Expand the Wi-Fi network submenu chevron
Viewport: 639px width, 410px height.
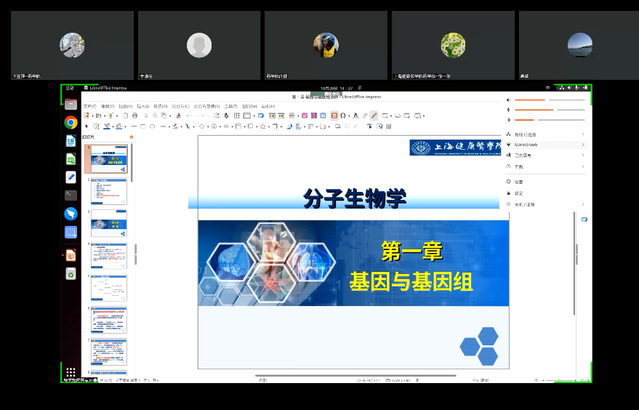pyautogui.click(x=583, y=145)
